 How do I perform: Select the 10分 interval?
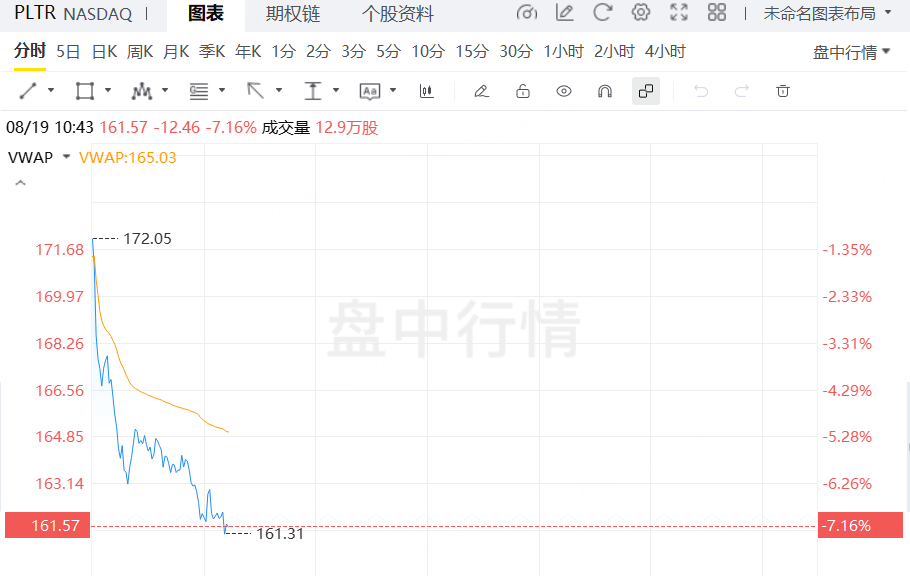428,52
